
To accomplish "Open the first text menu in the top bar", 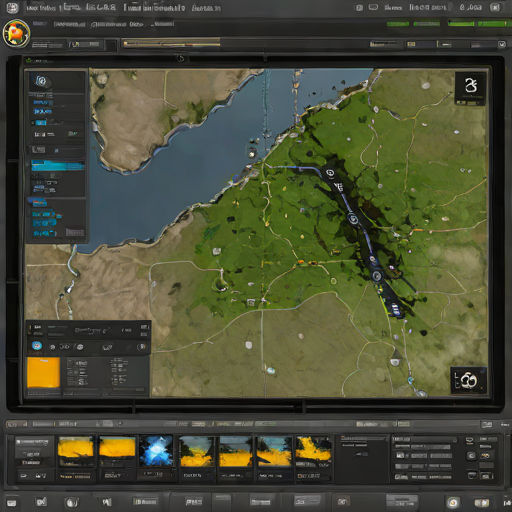I will (41, 8).
